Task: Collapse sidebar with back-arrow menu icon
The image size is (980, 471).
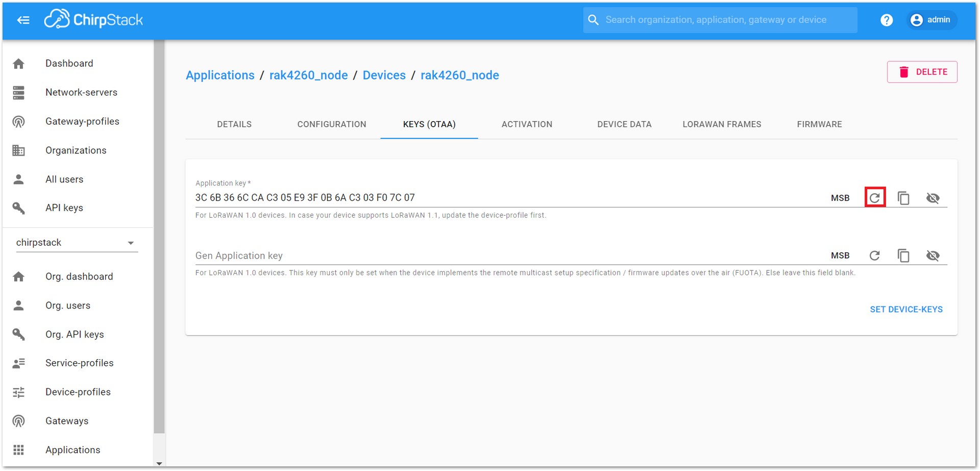Action: (x=23, y=20)
